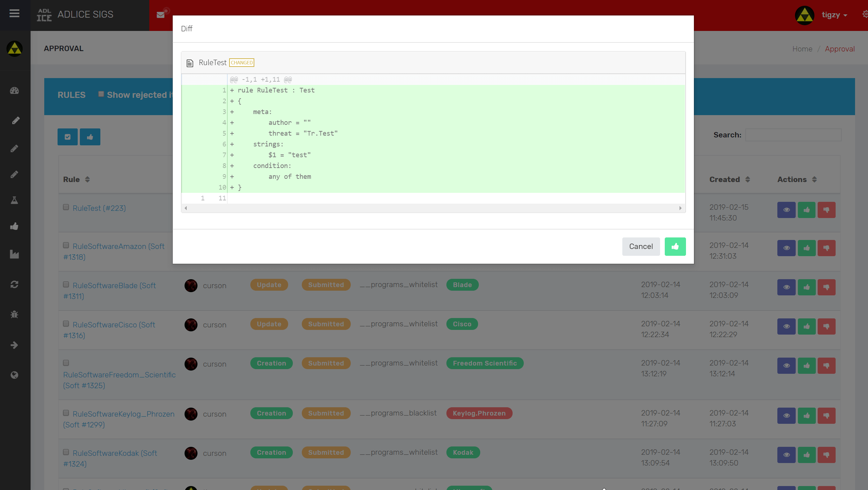Image resolution: width=868 pixels, height=490 pixels.
Task: Tick the checkbox for RuleSoftwareBlade row
Action: click(66, 285)
